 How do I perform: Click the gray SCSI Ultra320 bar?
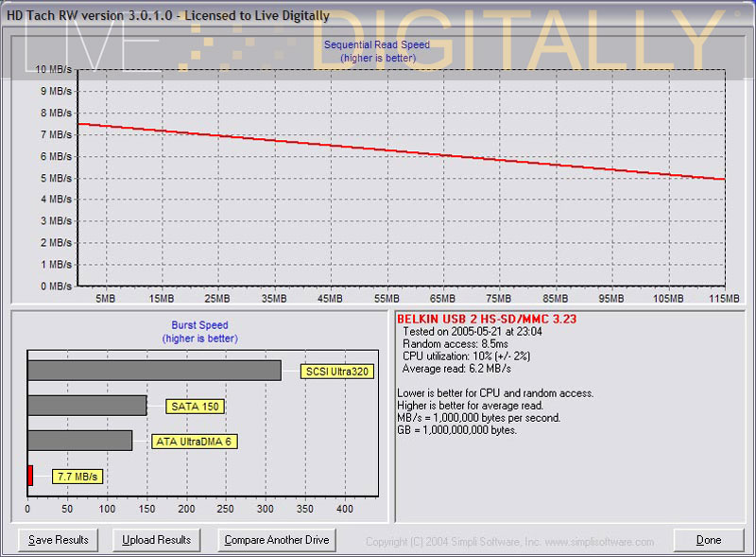point(154,370)
